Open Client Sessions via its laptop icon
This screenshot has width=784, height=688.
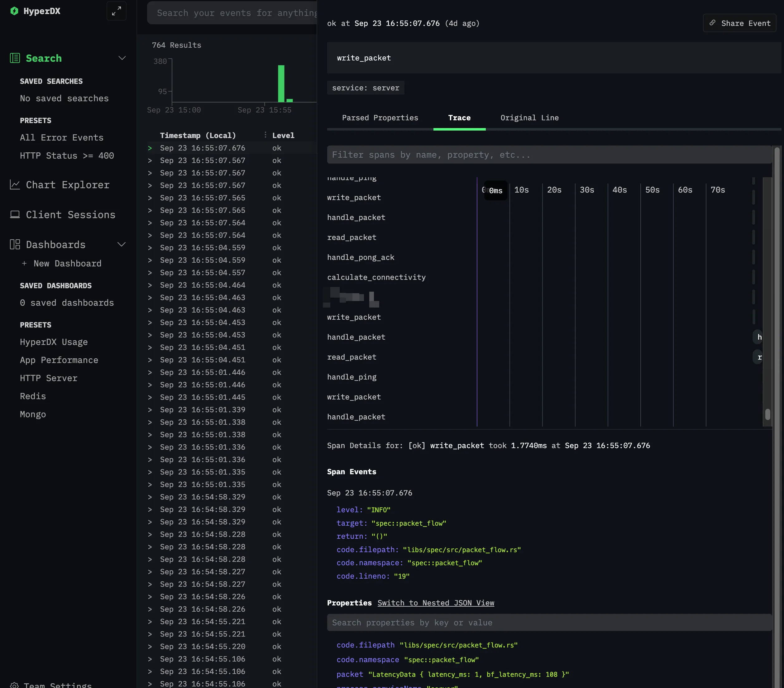pos(15,215)
